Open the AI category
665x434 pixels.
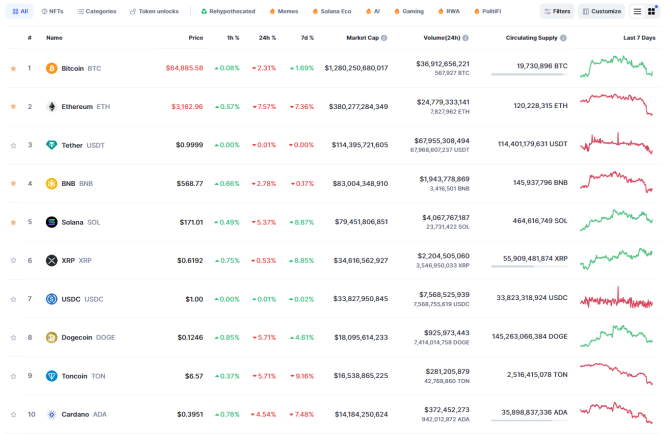[373, 11]
